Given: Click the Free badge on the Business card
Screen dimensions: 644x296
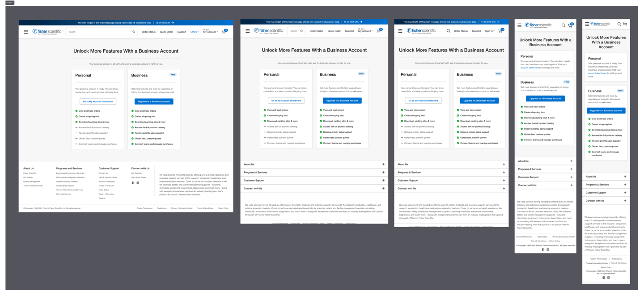Looking at the screenshot, I should point(173,75).
